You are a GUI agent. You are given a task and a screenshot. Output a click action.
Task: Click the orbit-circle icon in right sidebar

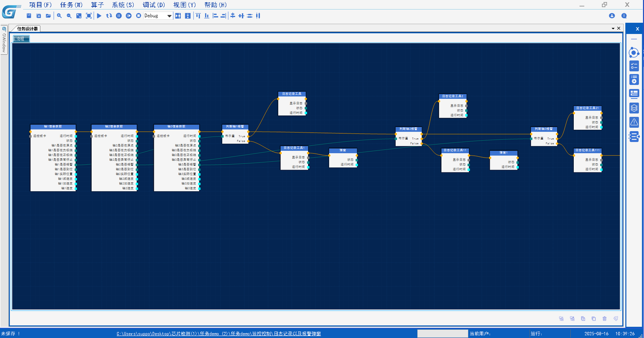coord(634,53)
